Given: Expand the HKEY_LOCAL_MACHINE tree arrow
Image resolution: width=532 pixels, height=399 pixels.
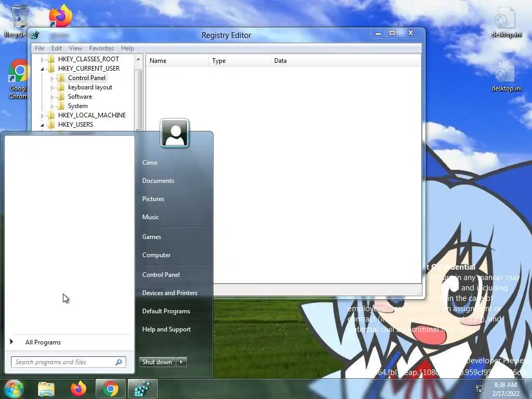Looking at the screenshot, I should (x=43, y=116).
